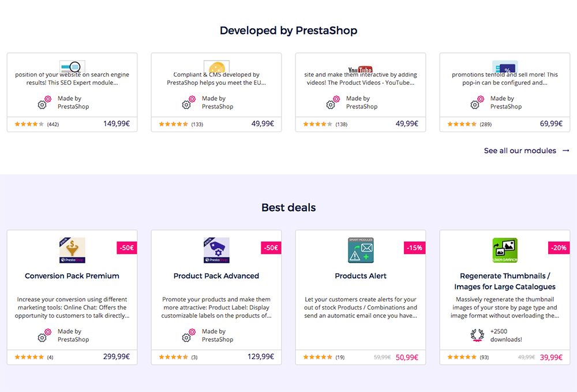Click the arrow next to See all our modules
Image resolution: width=577 pixels, height=392 pixels.
point(566,150)
